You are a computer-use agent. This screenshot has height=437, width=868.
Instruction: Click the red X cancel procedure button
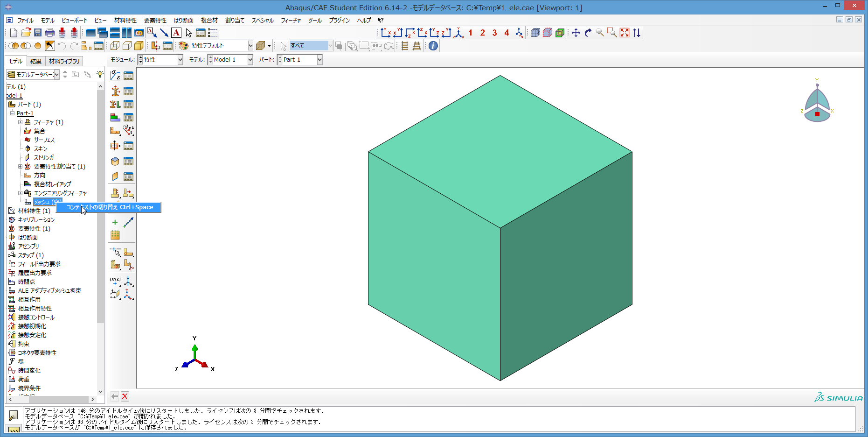coord(125,396)
